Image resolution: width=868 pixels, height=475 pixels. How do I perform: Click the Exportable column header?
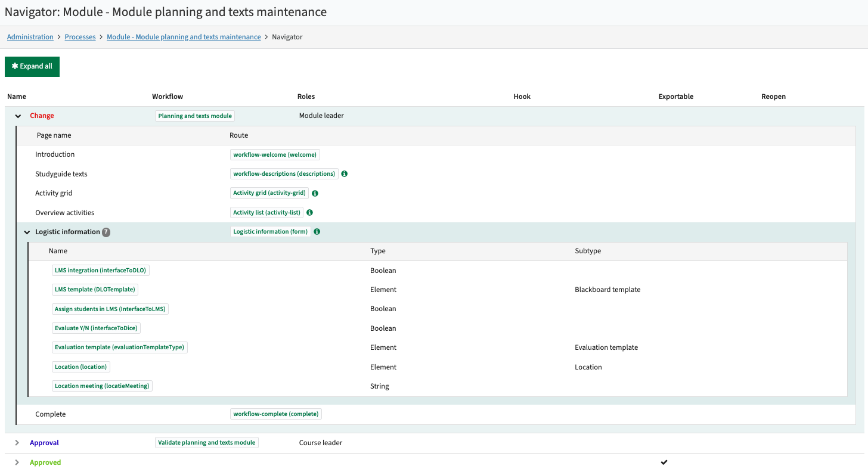coord(676,97)
